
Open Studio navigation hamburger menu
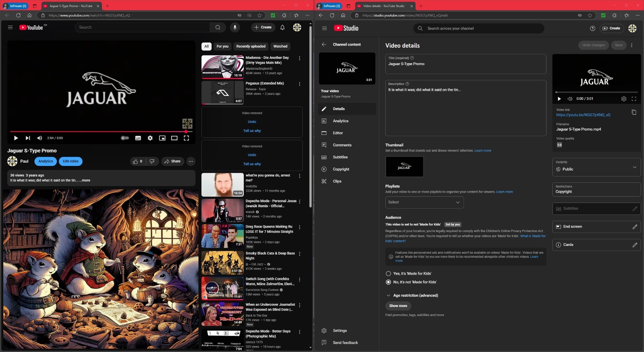click(324, 28)
